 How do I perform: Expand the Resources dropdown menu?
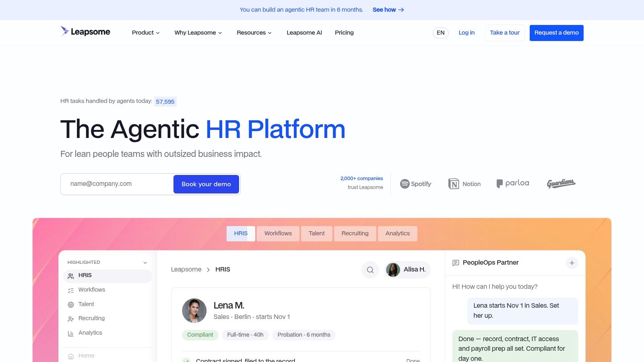pos(254,33)
